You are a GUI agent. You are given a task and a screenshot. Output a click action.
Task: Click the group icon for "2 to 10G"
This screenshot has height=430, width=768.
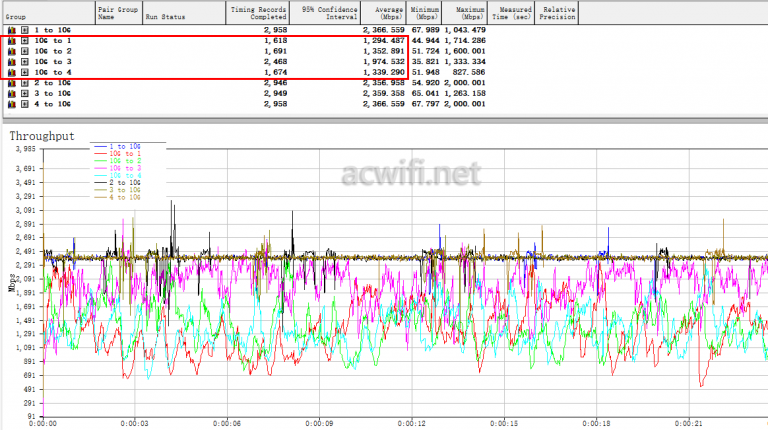(12, 83)
